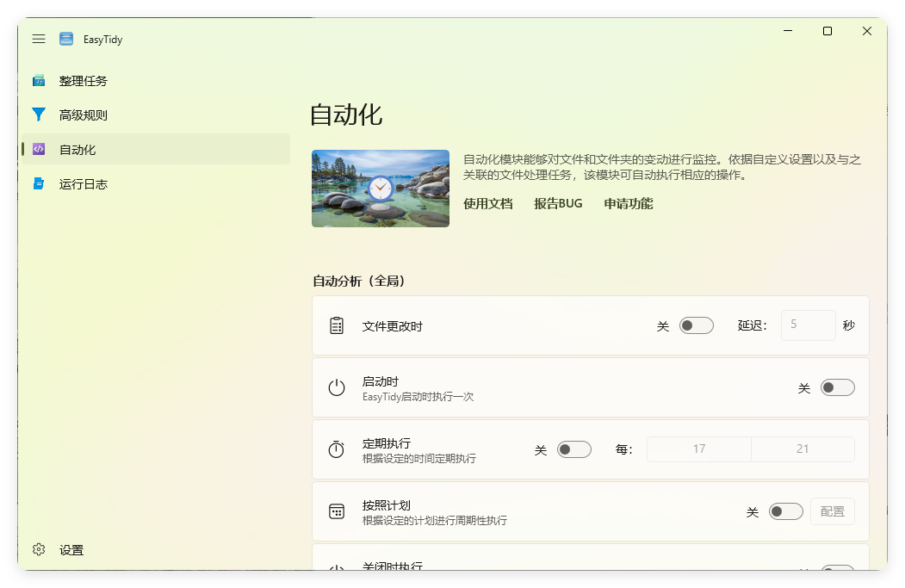905x588 pixels.
Task: Enable the 按照计划 toggle
Action: coord(785,511)
